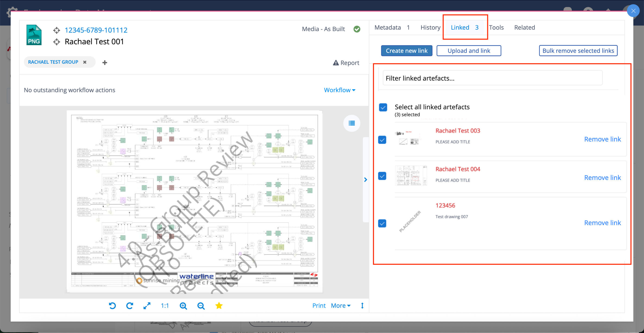
Task: Uncheck Select all linked artefacts checkbox
Action: click(x=383, y=107)
